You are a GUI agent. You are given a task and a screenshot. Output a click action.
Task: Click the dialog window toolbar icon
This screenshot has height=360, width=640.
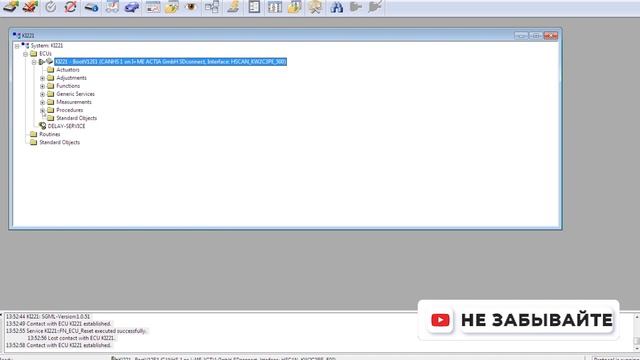[x=153, y=7]
